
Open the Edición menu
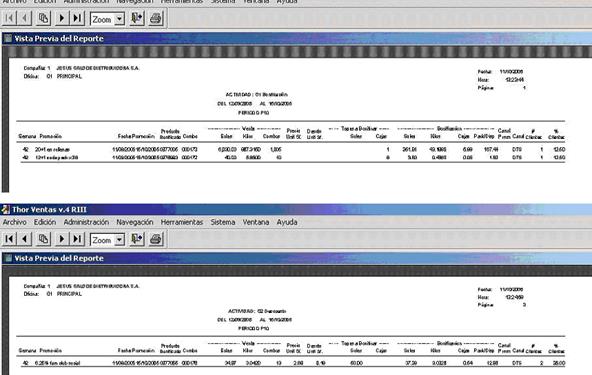pos(45,222)
